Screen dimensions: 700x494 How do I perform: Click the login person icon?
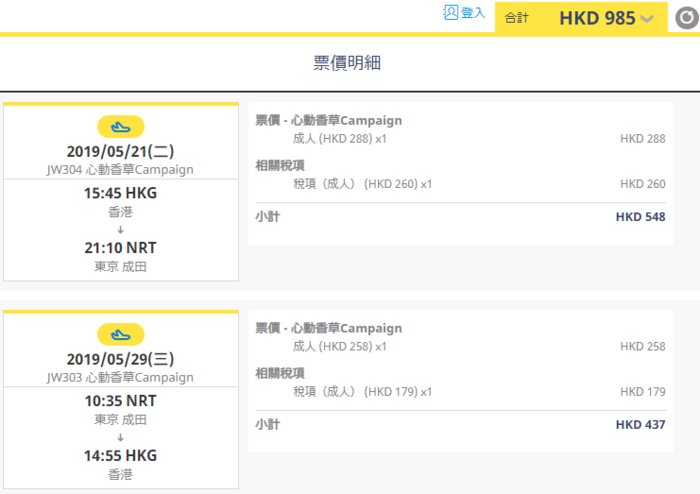pyautogui.click(x=450, y=12)
